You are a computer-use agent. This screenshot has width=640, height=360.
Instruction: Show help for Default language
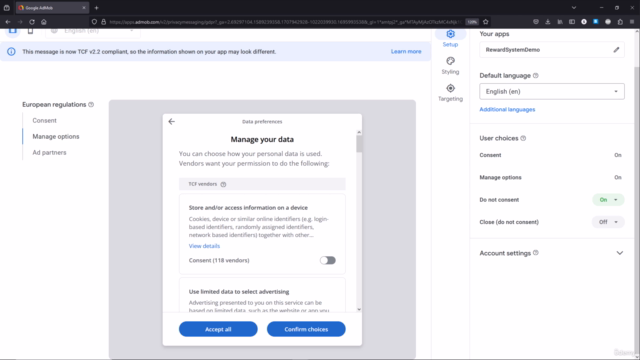[536, 76]
